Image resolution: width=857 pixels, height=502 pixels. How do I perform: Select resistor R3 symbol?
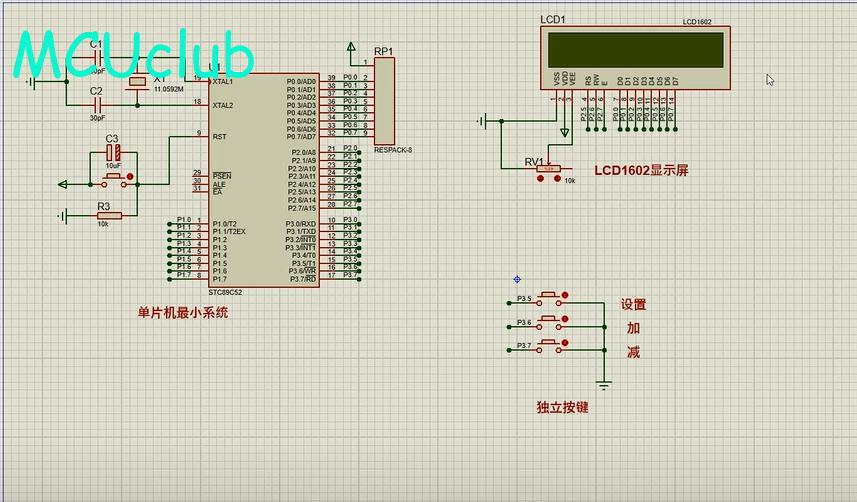coord(108,215)
